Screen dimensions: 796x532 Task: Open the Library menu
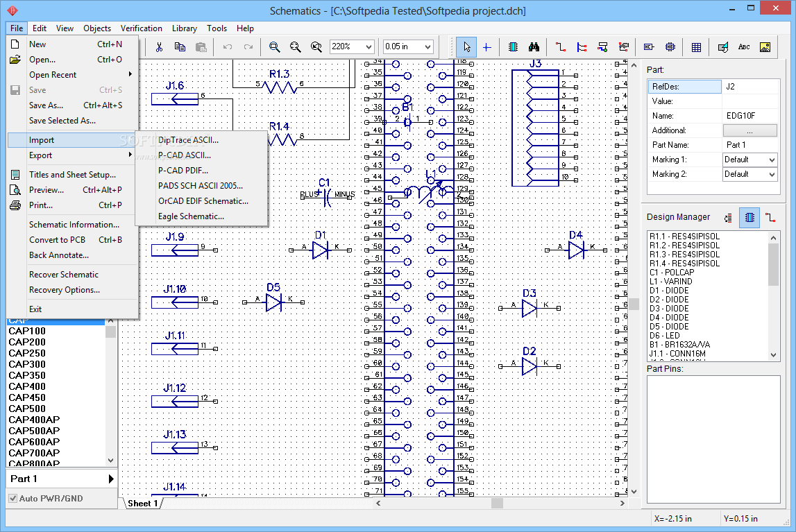185,28
